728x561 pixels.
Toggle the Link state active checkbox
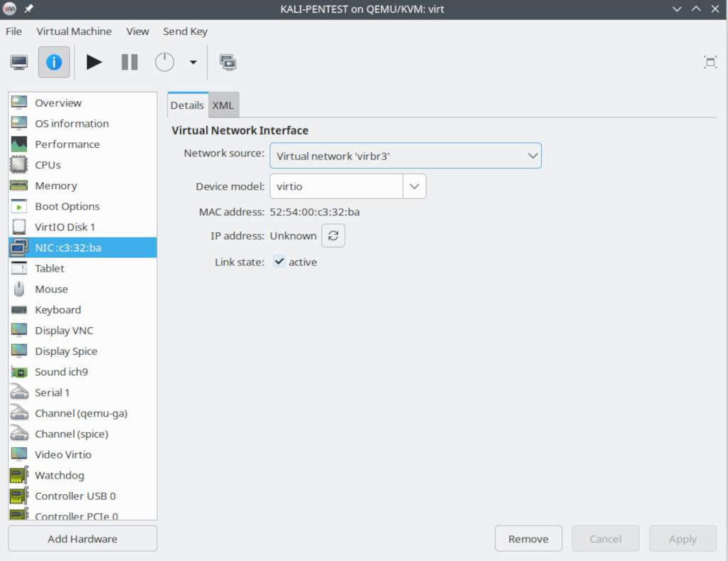279,262
